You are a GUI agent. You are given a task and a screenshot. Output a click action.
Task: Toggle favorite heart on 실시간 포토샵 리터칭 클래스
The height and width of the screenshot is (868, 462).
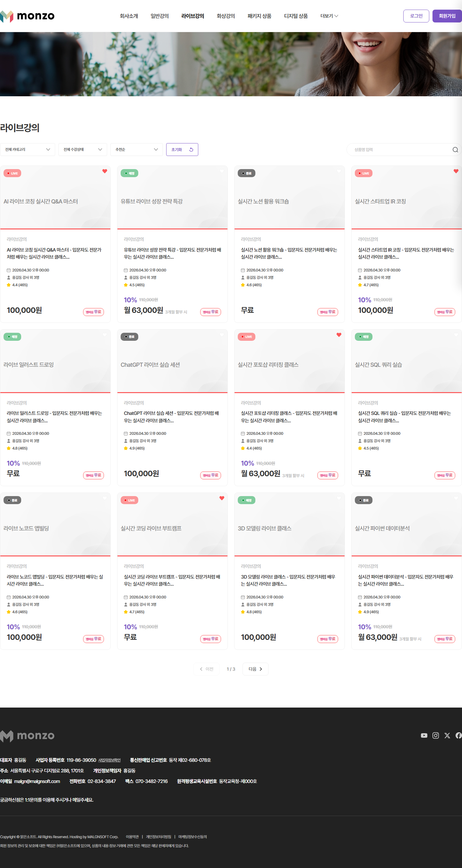pyautogui.click(x=339, y=335)
